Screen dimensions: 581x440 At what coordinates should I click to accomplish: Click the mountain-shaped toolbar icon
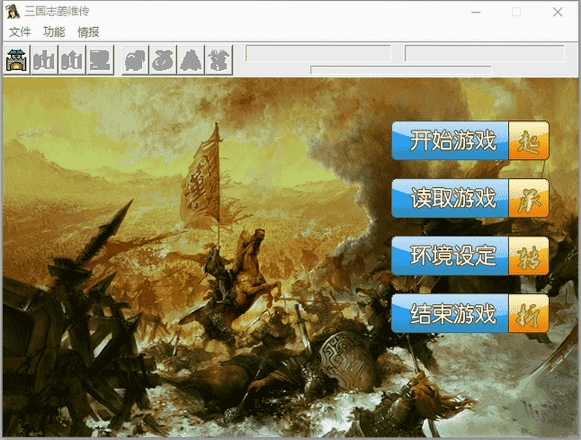190,60
